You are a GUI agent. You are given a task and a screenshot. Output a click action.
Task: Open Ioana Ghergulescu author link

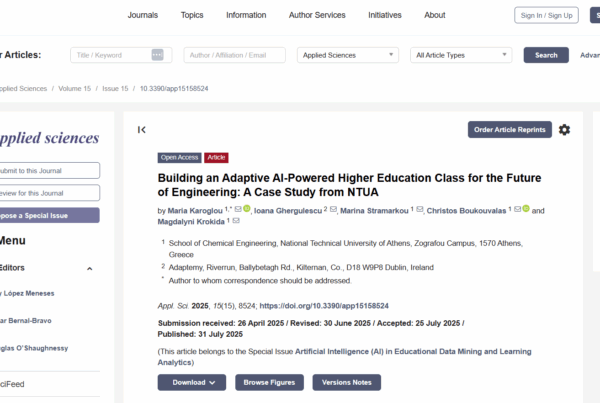pos(288,210)
